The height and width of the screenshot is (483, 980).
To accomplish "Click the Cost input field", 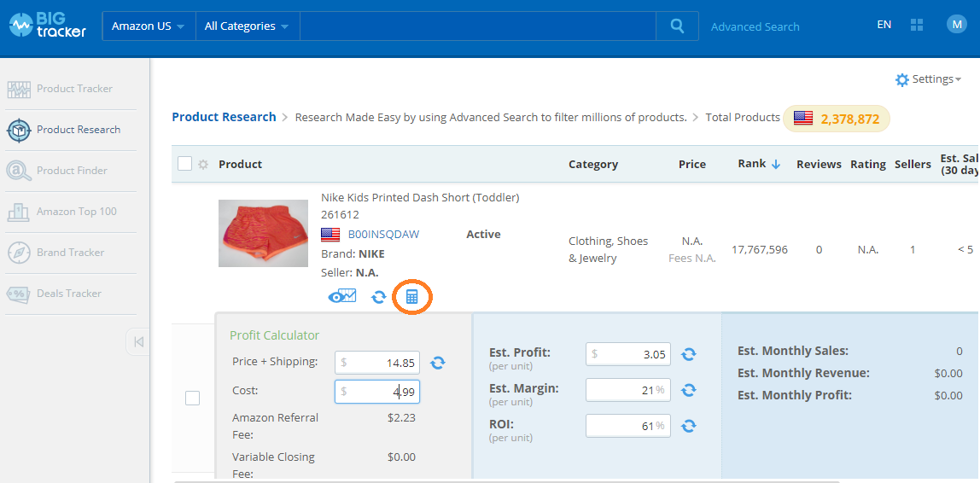I will (376, 392).
